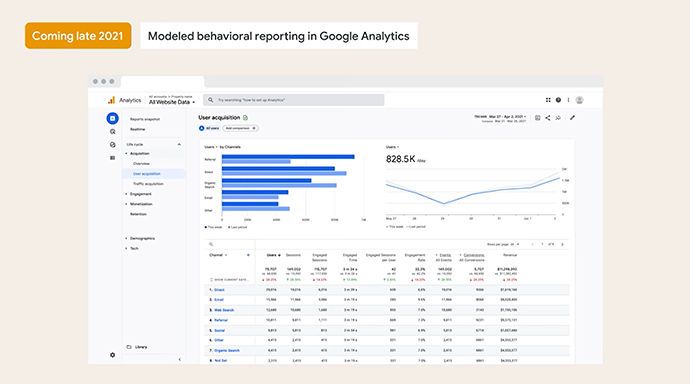This screenshot has height=384, width=690.
Task: Open the date range dropdown
Action: pos(500,117)
